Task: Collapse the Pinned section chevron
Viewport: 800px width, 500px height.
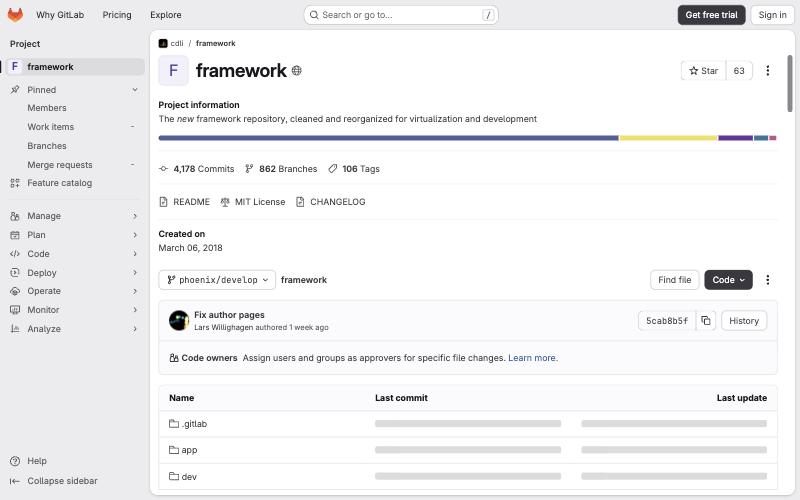Action: [x=135, y=90]
